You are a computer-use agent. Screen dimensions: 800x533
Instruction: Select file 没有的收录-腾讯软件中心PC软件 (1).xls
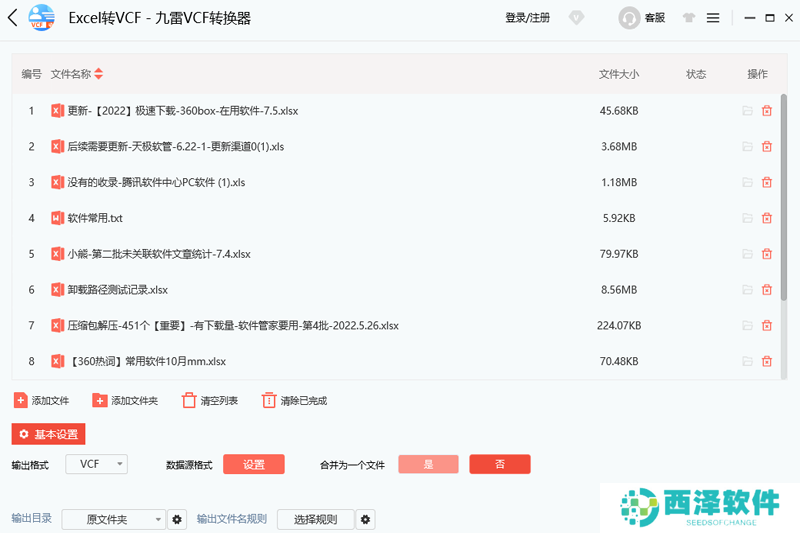point(156,182)
